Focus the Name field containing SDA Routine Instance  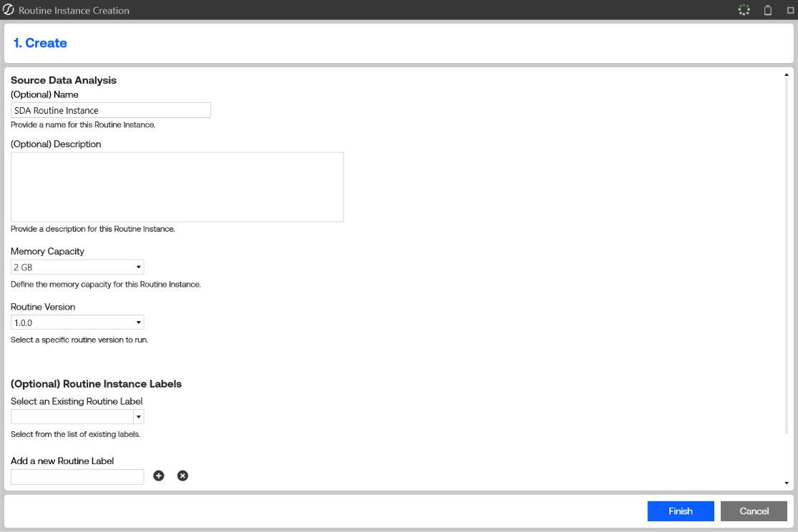click(x=110, y=110)
